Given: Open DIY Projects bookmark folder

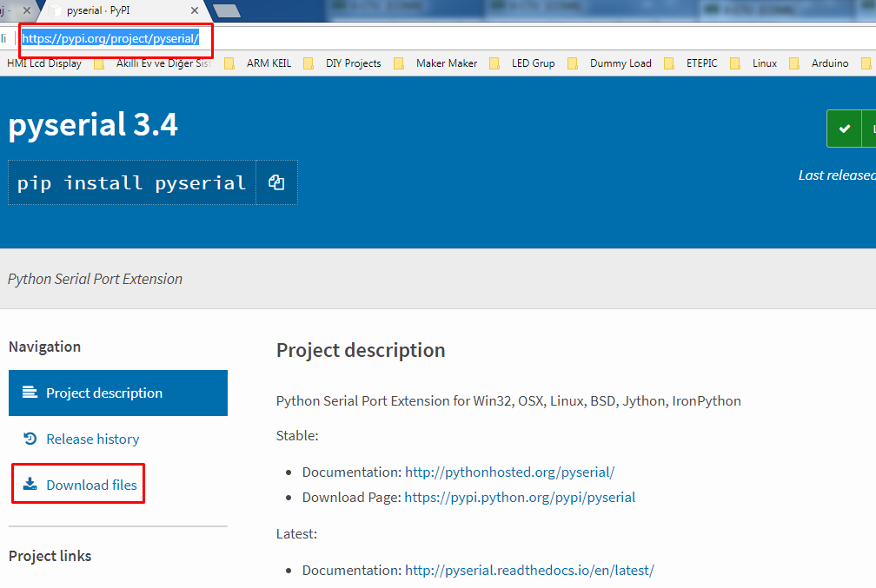Looking at the screenshot, I should pos(353,63).
